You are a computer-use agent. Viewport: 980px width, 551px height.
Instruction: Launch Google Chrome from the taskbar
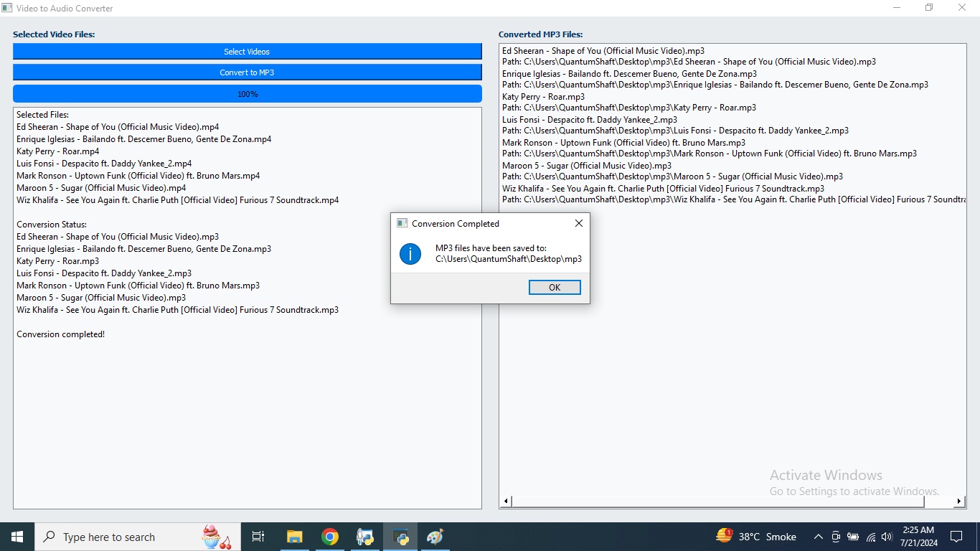click(330, 537)
